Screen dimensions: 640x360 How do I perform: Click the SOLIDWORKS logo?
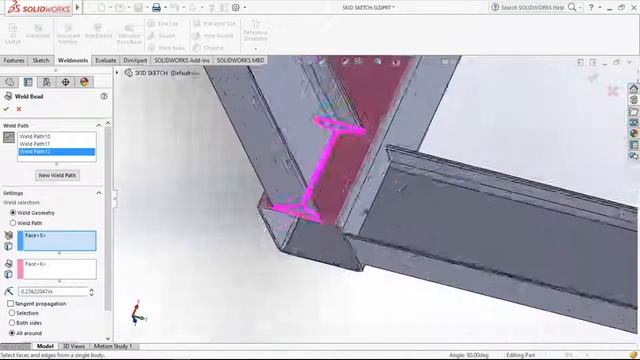(x=39, y=8)
